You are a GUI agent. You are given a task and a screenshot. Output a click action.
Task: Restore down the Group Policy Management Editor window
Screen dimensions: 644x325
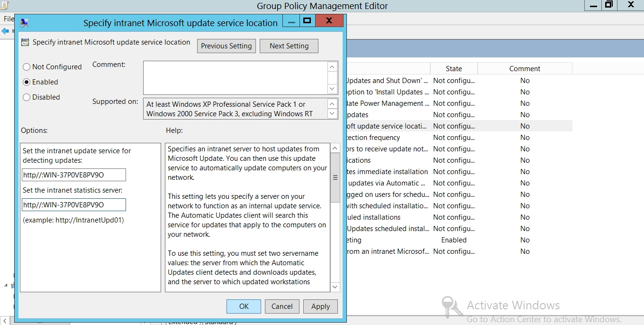(609, 5)
